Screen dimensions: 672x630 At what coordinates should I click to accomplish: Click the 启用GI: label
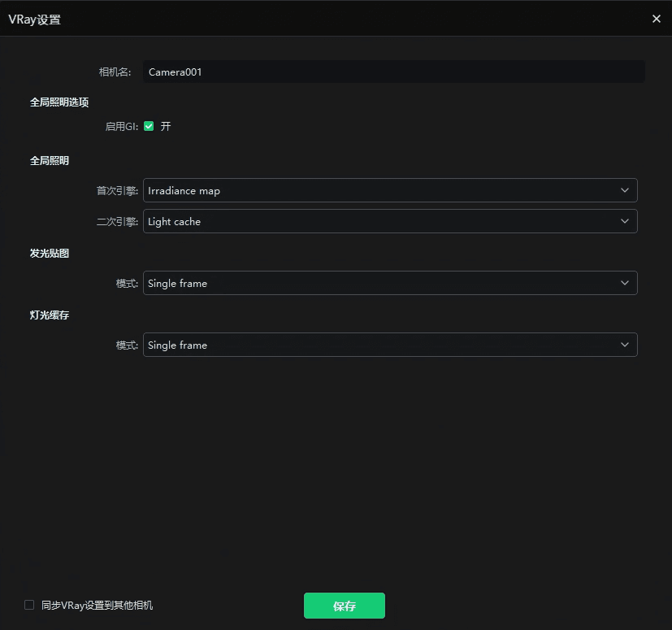click(122, 127)
